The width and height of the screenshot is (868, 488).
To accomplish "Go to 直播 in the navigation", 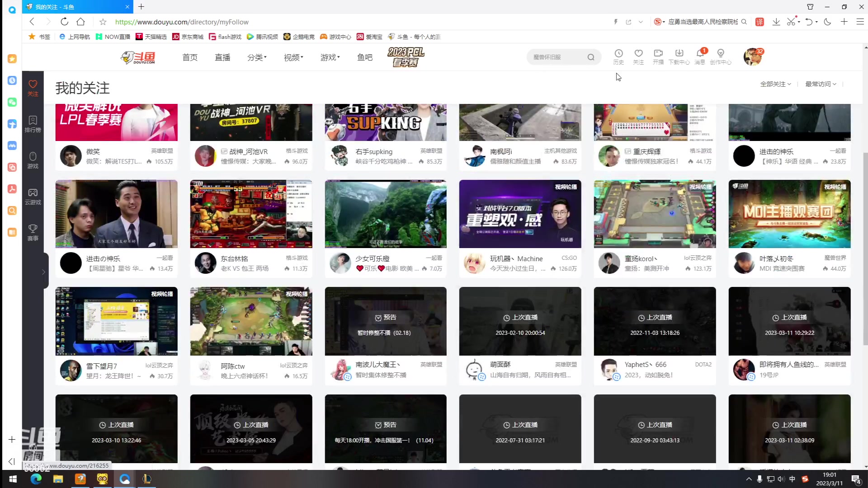I will pyautogui.click(x=222, y=57).
